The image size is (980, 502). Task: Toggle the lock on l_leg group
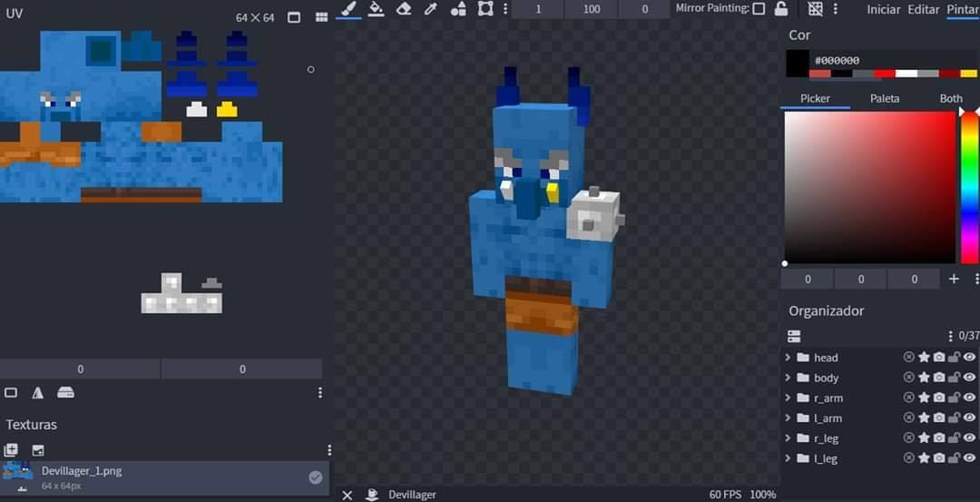[x=954, y=458]
